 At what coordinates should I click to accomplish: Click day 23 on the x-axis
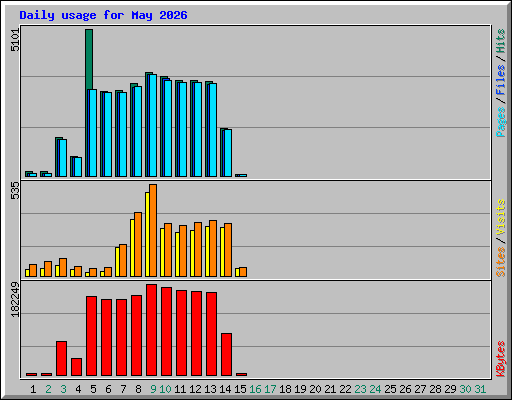click(360, 389)
